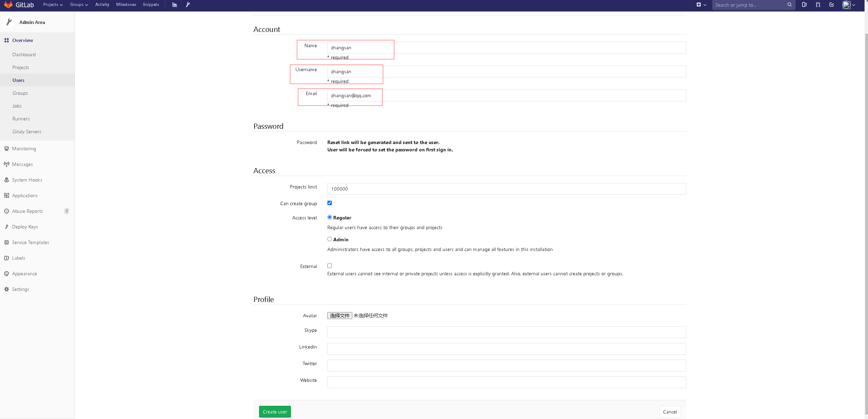The height and width of the screenshot is (419, 868).
Task: Expand the Groups dropdown in navbar
Action: point(79,5)
